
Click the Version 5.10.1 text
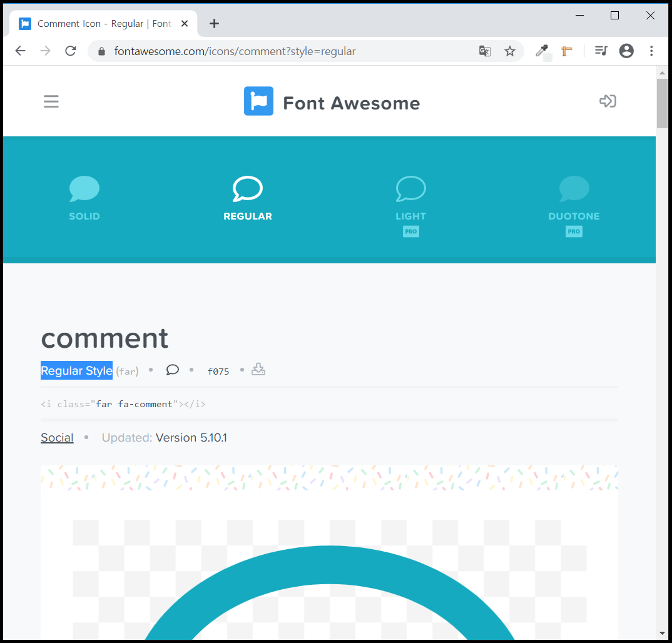191,437
